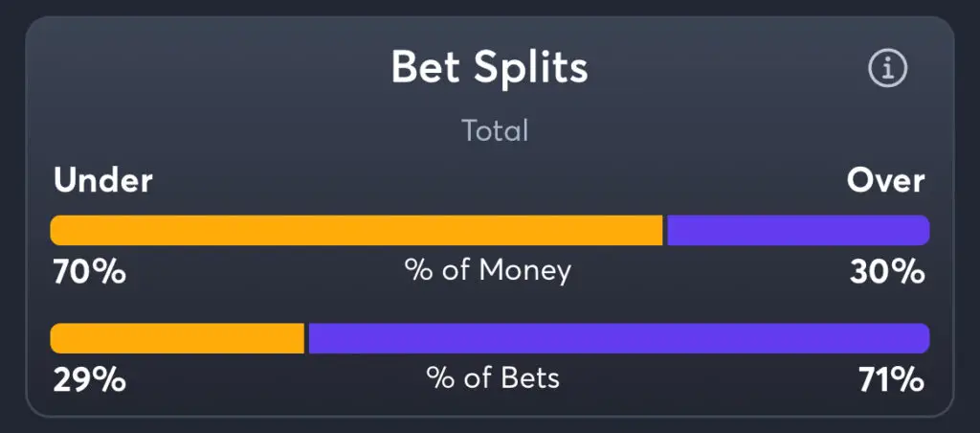
Task: Click the 30% money value
Action: click(x=887, y=273)
